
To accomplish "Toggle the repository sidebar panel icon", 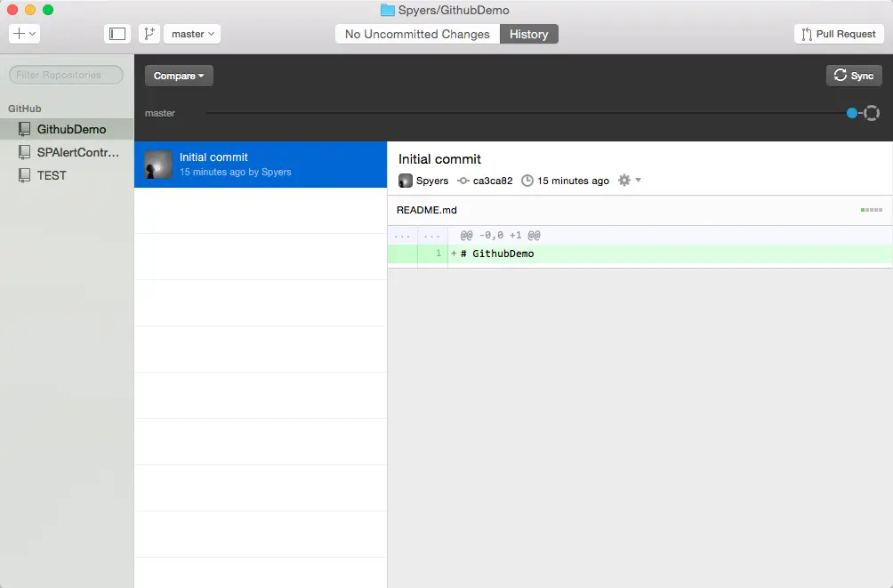I will 117,34.
